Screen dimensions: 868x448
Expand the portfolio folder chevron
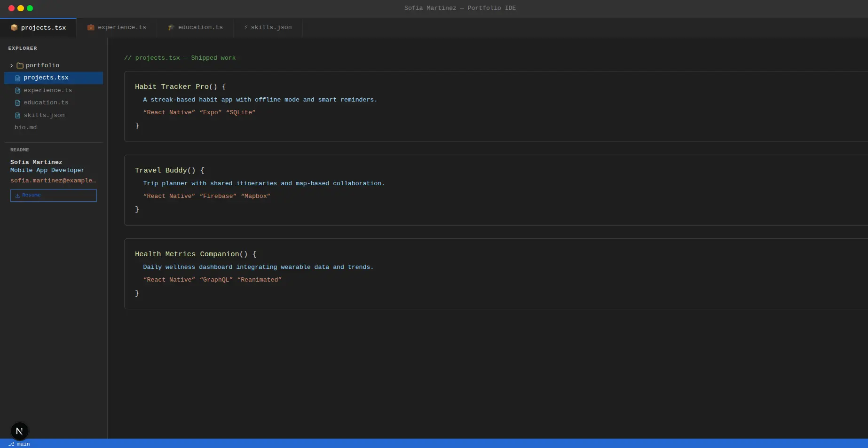coord(12,66)
